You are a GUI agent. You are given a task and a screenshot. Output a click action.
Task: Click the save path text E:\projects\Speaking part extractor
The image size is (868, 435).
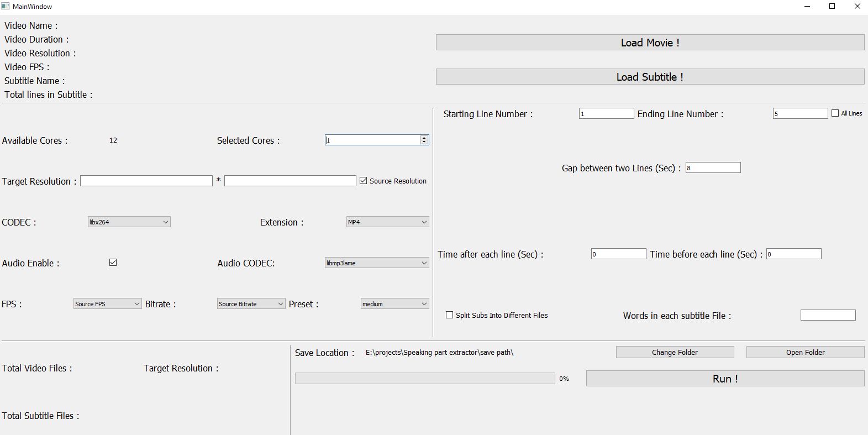(439, 352)
